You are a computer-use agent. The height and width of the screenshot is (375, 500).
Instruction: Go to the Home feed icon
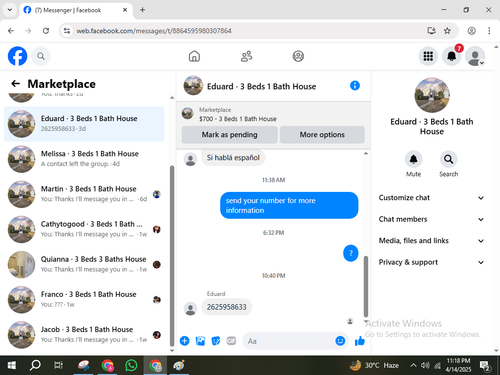[194, 56]
